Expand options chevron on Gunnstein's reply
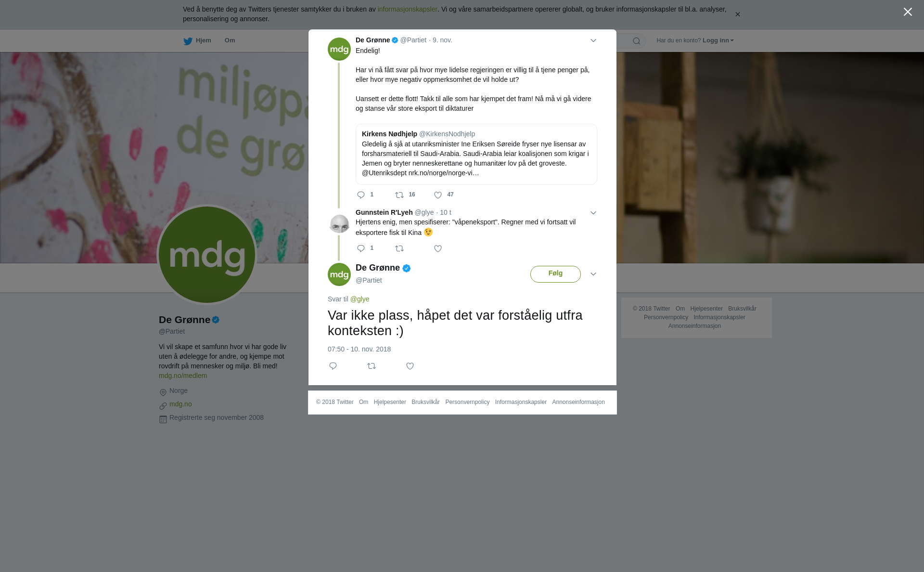924x572 pixels. pos(593,213)
